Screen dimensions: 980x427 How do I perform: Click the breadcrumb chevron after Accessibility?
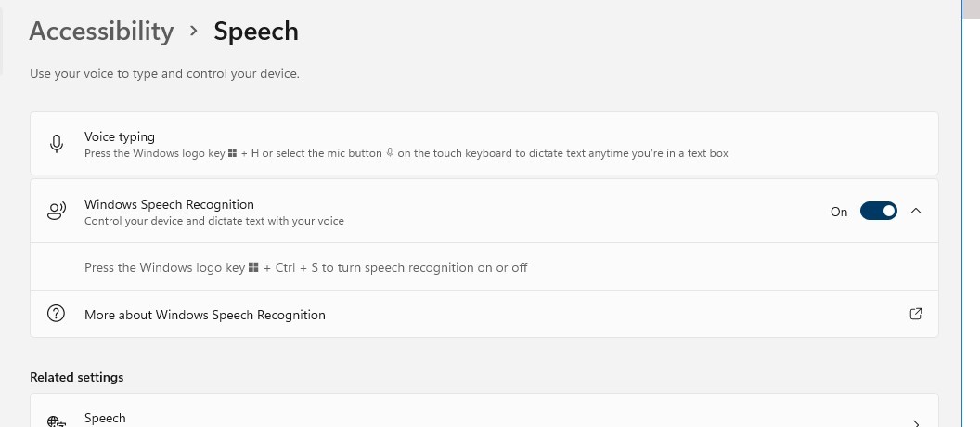pos(193,31)
